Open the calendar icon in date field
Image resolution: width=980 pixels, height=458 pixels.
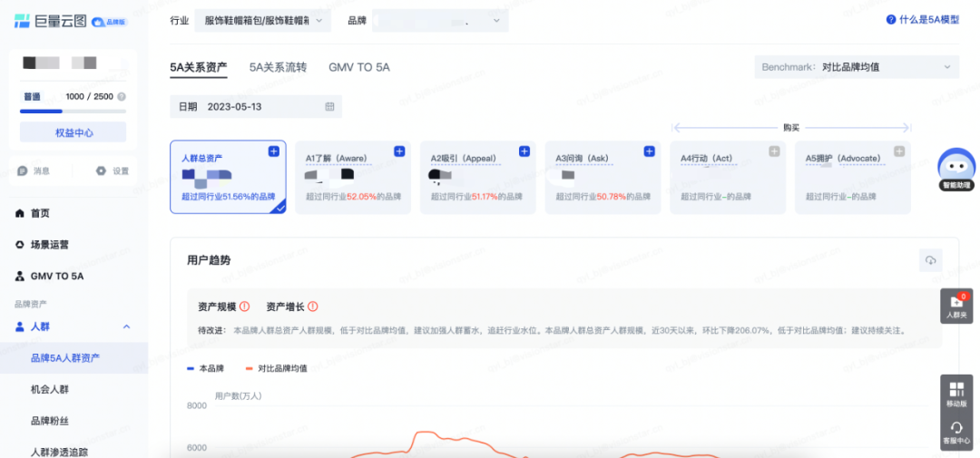(329, 107)
